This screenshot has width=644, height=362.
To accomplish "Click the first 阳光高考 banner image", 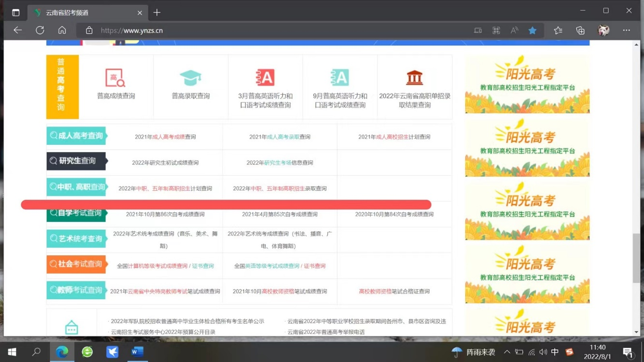I will point(527,84).
